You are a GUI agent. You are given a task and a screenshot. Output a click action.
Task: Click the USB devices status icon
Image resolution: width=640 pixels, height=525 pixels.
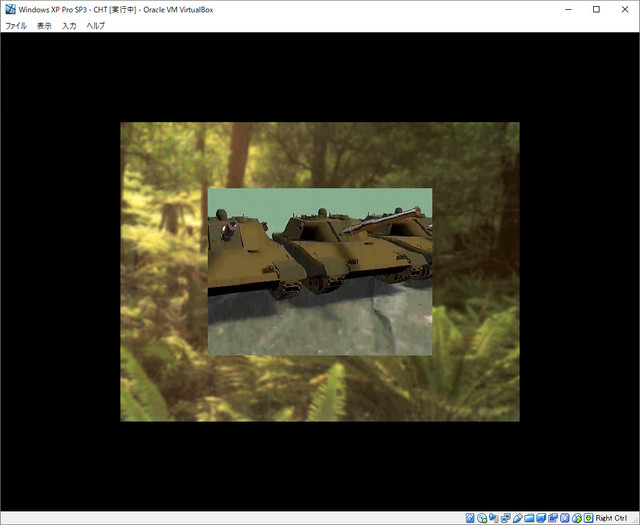(x=518, y=518)
